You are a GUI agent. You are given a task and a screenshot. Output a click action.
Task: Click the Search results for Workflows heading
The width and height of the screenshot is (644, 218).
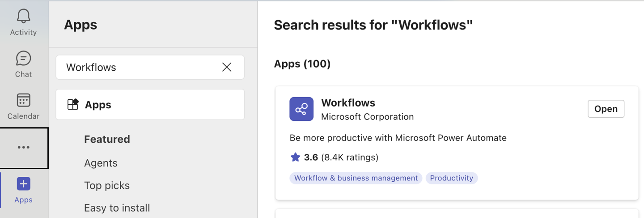click(373, 25)
